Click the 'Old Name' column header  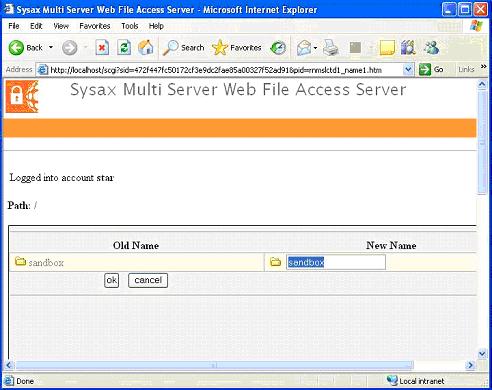click(x=136, y=245)
